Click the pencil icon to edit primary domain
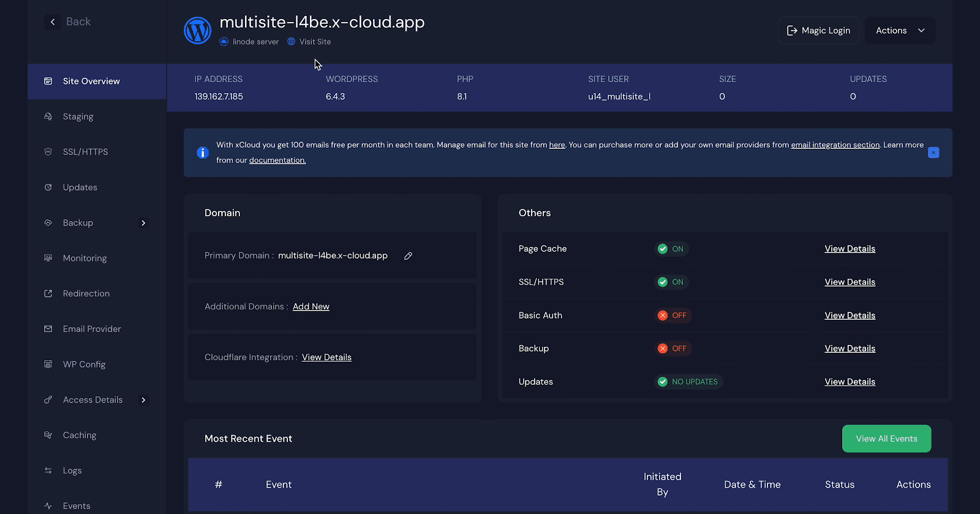The height and width of the screenshot is (514, 980). [x=408, y=256]
